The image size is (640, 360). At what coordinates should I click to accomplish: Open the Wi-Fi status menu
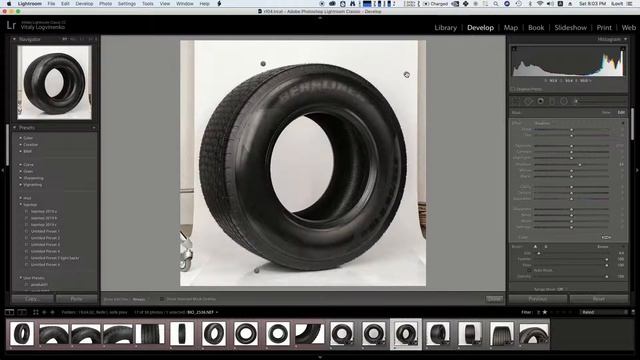541,4
